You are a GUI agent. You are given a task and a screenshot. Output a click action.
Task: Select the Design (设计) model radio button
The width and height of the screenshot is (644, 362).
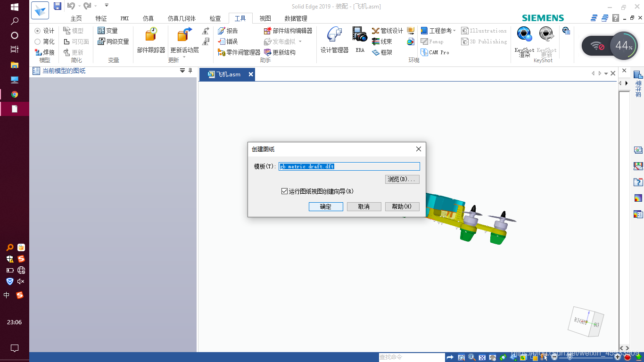coord(38,31)
